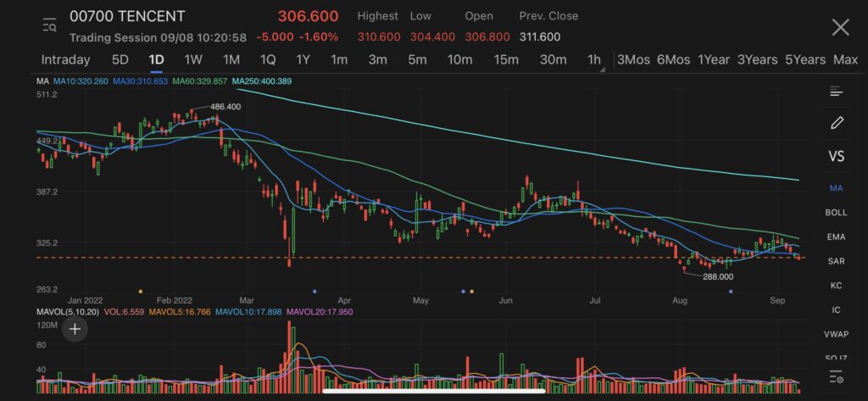The image size is (868, 401).
Task: Toggle the IC indicator
Action: point(836,310)
